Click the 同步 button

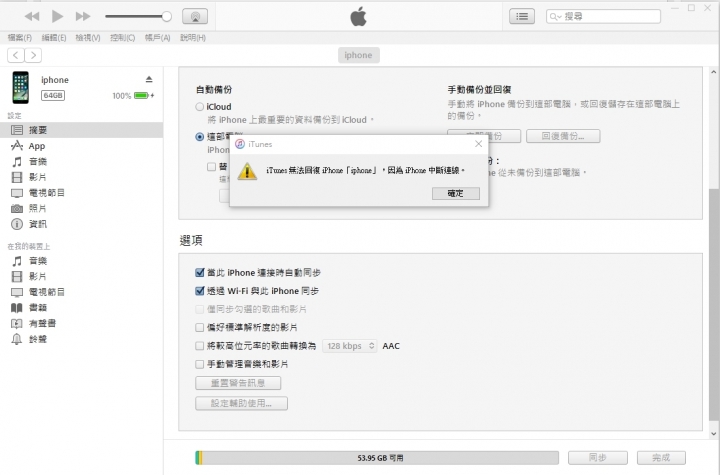click(x=598, y=458)
